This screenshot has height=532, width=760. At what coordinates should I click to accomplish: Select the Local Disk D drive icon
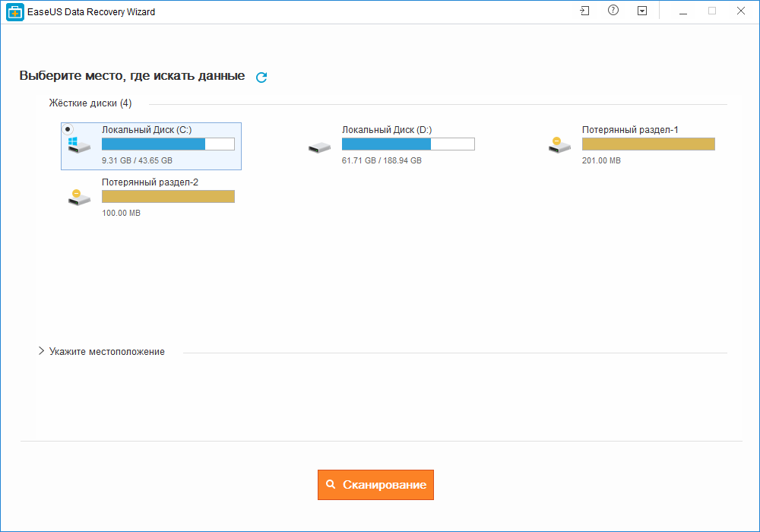point(319,147)
